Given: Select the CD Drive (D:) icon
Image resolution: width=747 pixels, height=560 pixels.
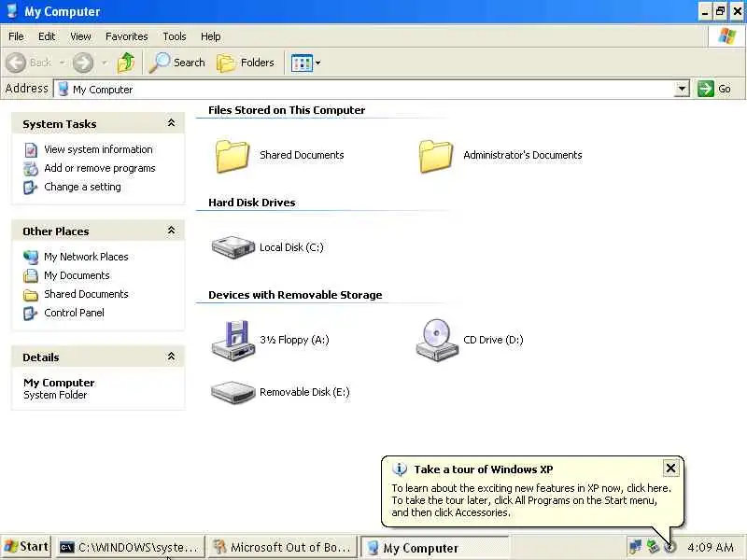Looking at the screenshot, I should point(437,340).
